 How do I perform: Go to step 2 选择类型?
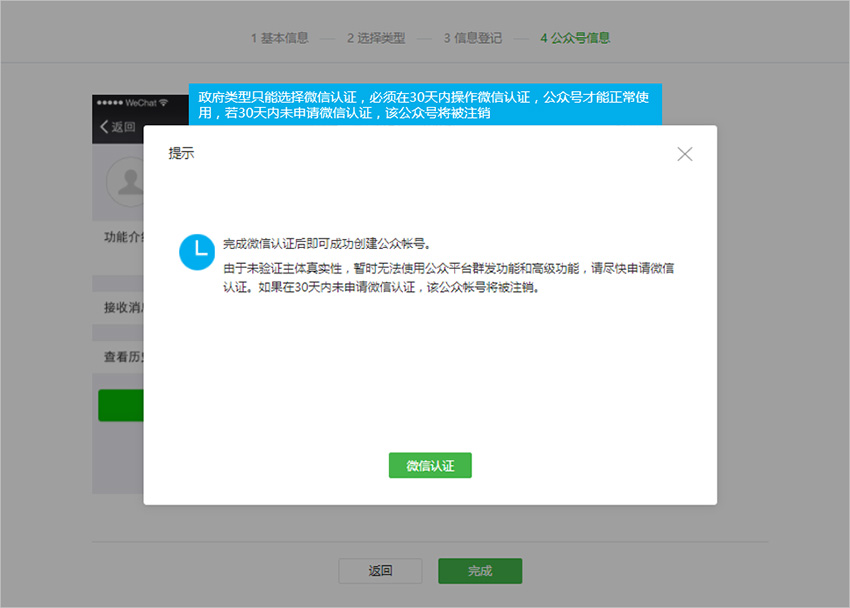click(376, 38)
